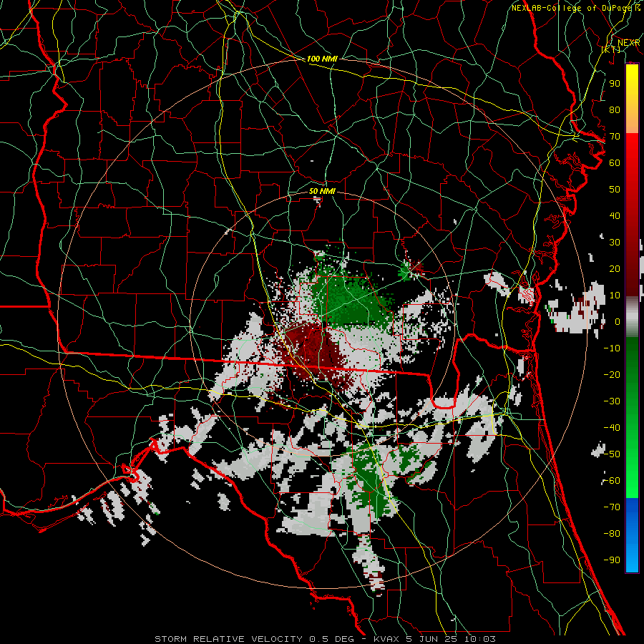Pick the gray zero-velocity segment of the color bar
Viewport: 644px width, 644px height.
click(632, 317)
